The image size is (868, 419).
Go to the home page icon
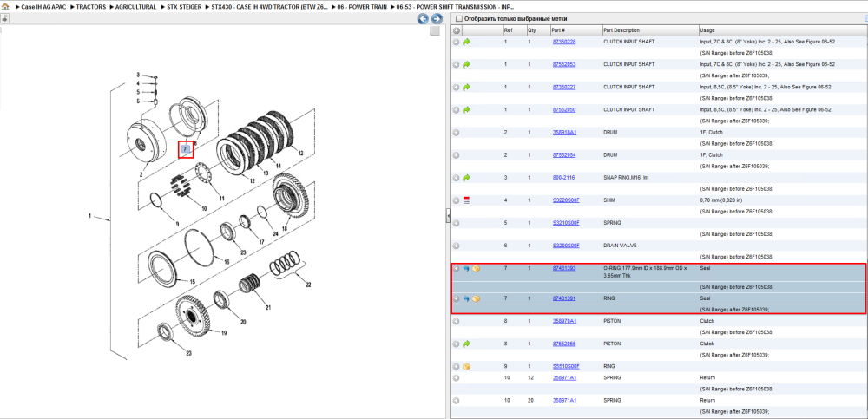click(x=5, y=7)
